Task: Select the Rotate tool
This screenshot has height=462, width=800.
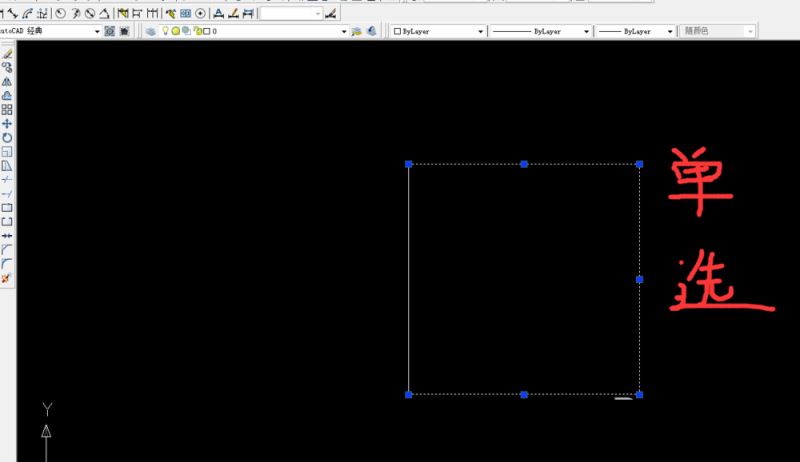Action: click(x=7, y=138)
